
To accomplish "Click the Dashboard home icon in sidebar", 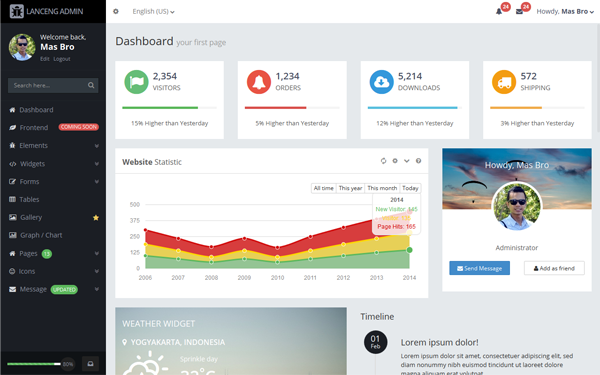I will pos(12,110).
